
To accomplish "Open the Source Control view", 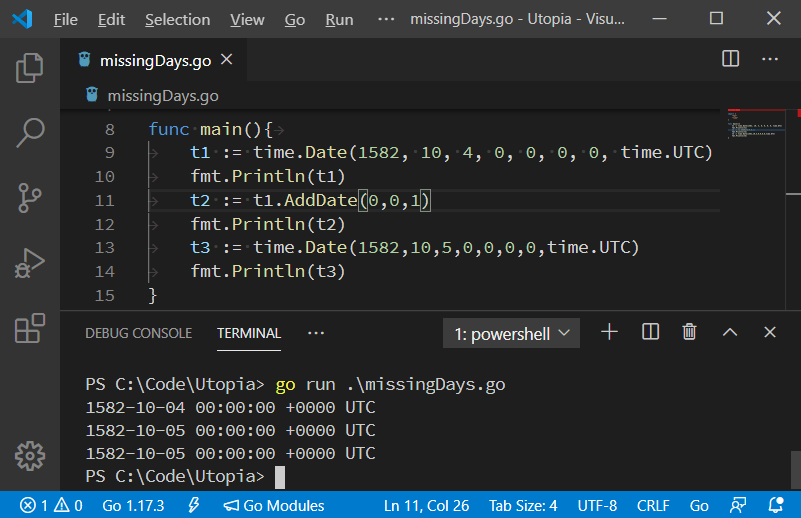I will tap(30, 198).
